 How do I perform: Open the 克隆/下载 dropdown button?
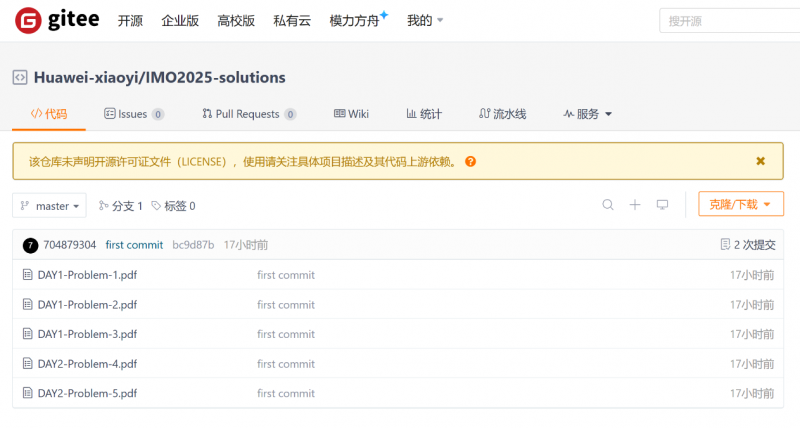(740, 205)
